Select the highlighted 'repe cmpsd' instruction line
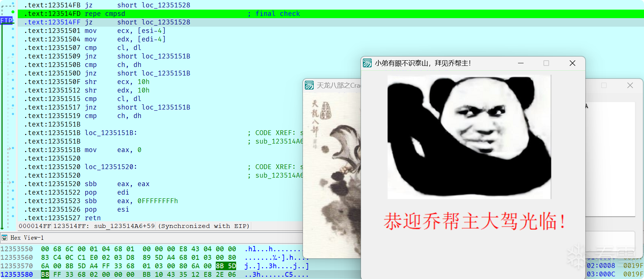 331,14
